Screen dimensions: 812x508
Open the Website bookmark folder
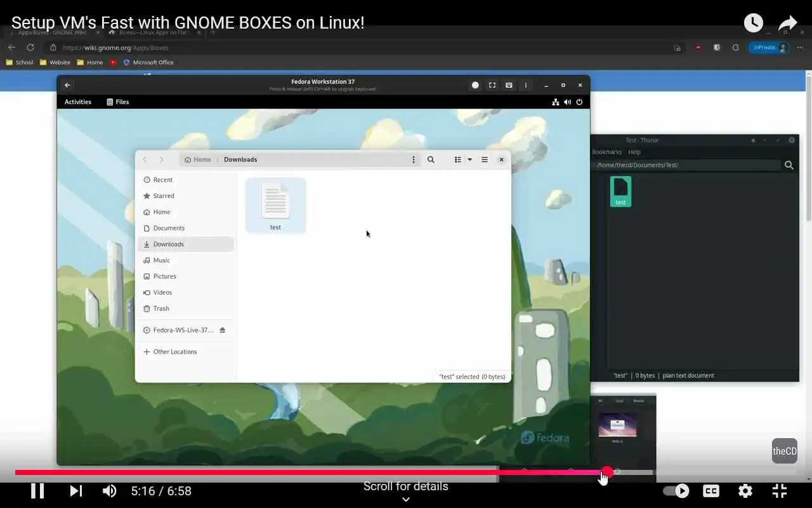[x=55, y=62]
